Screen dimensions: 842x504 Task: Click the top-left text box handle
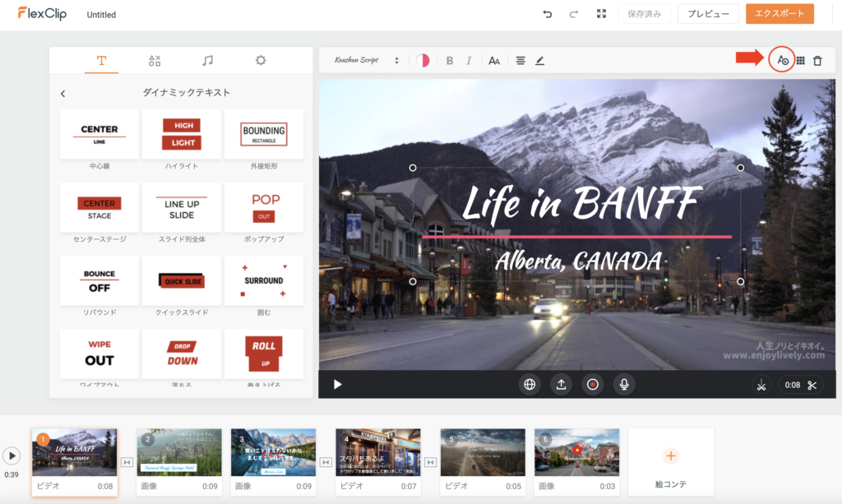[413, 168]
